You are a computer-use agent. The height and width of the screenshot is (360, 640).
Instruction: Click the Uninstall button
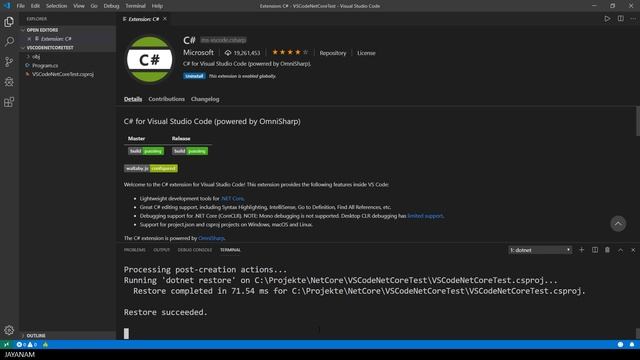194,76
